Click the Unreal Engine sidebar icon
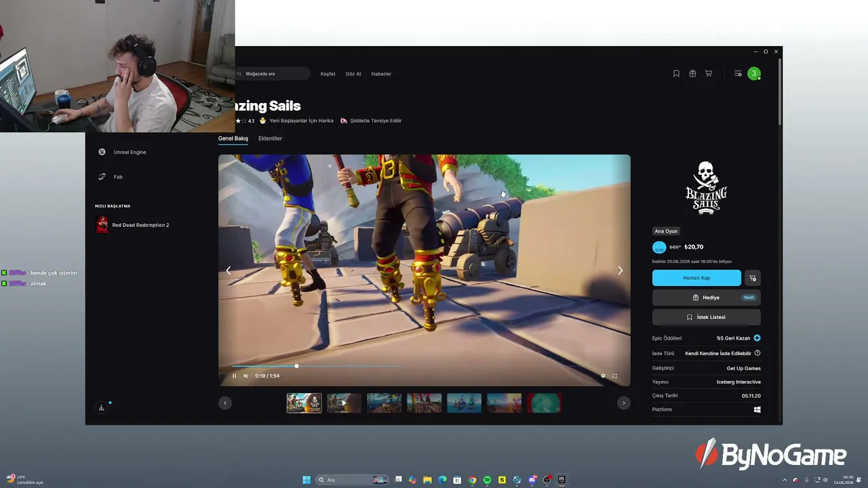868x488 pixels. [x=102, y=152]
